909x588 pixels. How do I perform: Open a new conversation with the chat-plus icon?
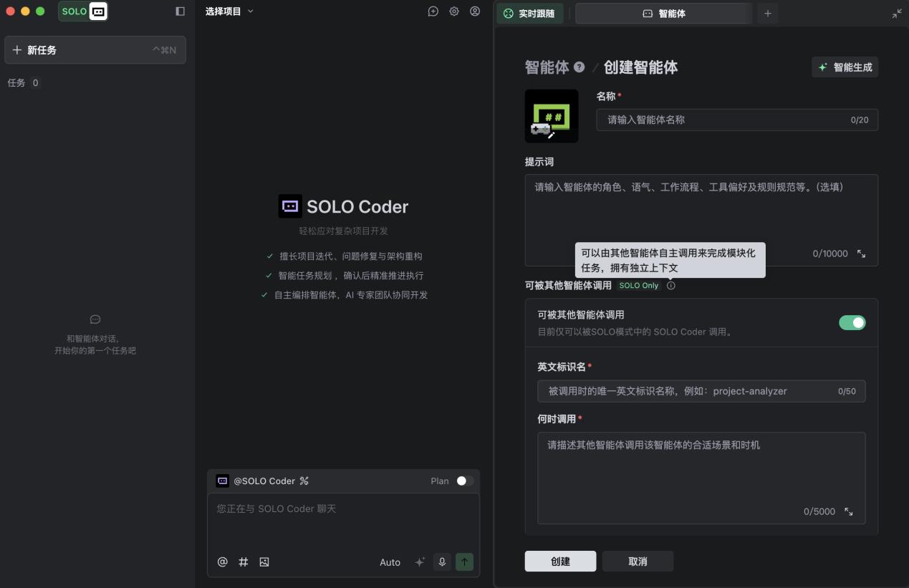(433, 11)
